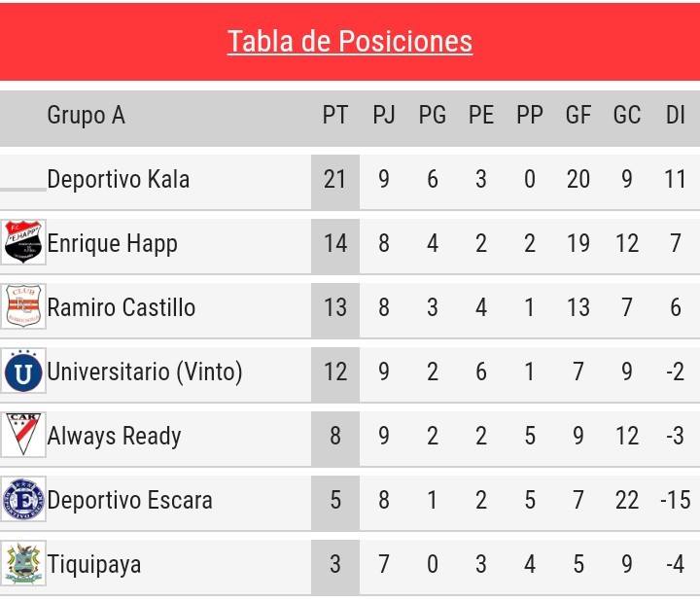Viewport: 700px width, 602px height.
Task: Click the GF column header
Action: [578, 115]
